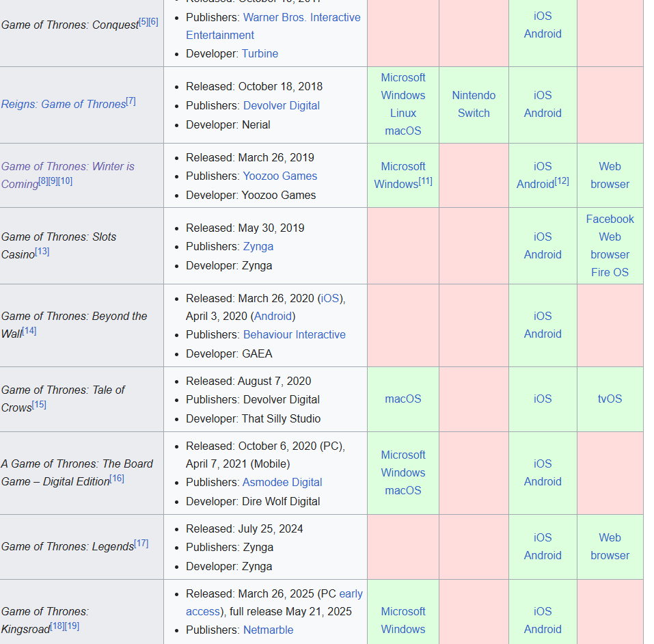Click the text 'Developer: Nerial'
This screenshot has width=654, height=644.
[228, 125]
